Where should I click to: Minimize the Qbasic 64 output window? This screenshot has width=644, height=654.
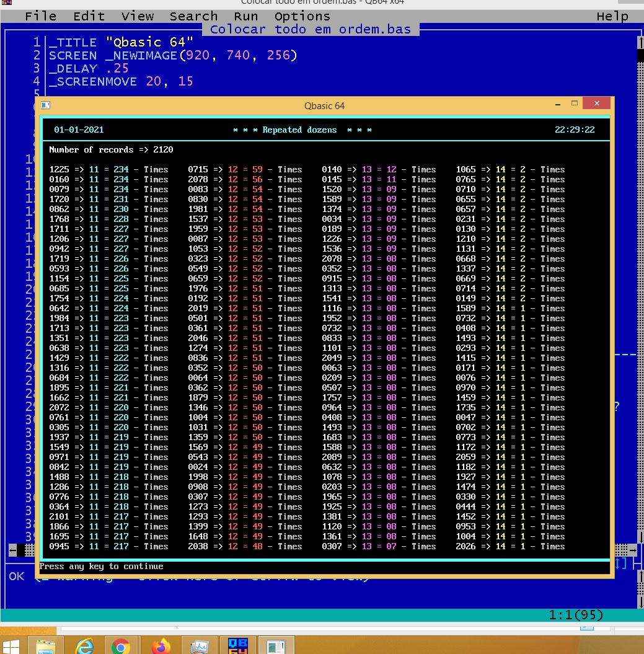[557, 104]
